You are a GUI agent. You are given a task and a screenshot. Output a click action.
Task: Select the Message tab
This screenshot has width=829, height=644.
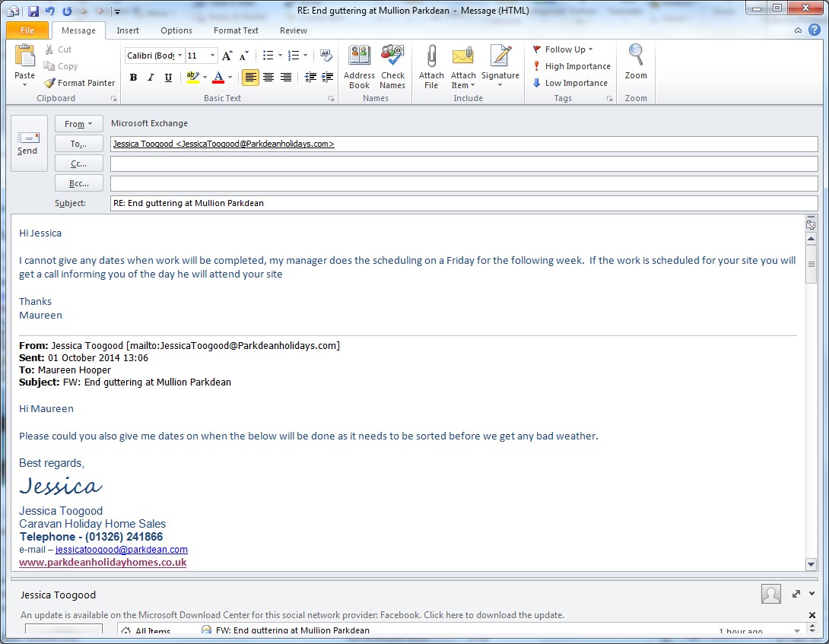pyautogui.click(x=78, y=30)
